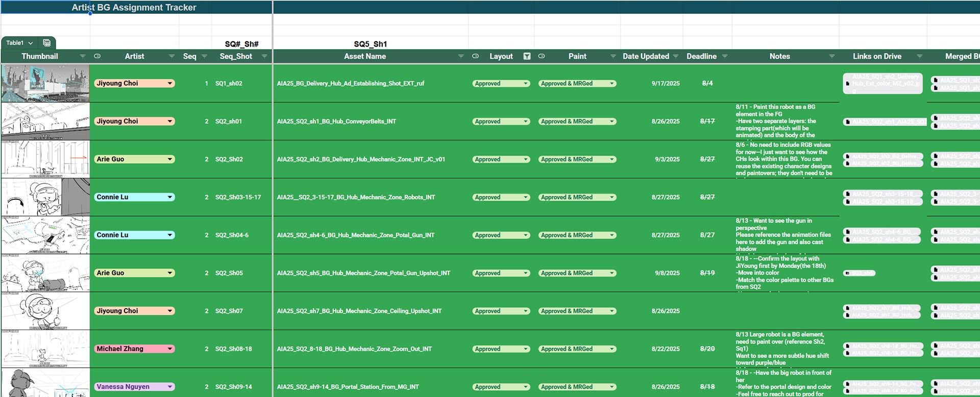Open Layout Approved dropdown for SQ2_Sh07

(501, 311)
